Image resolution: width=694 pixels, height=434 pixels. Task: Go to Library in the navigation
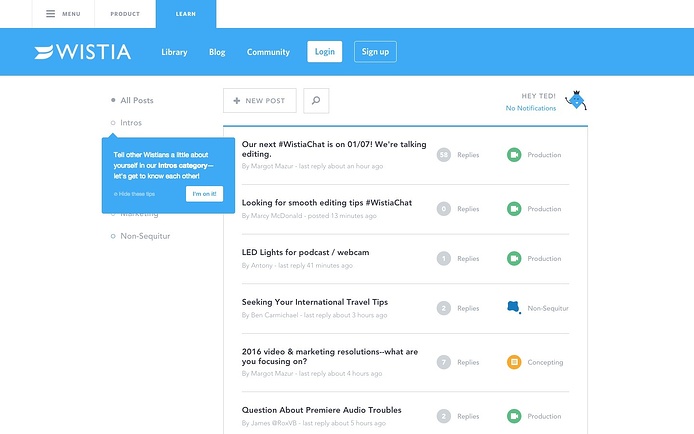(x=174, y=52)
